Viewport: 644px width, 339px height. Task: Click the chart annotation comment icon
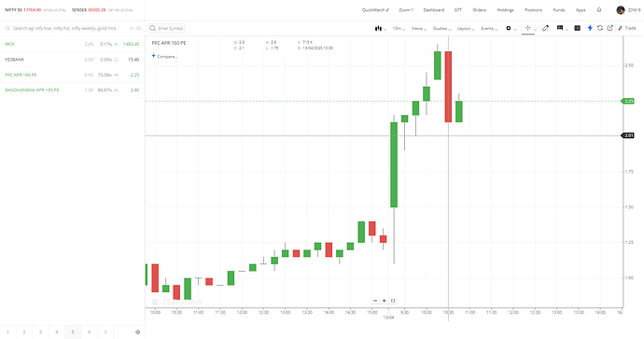pyautogui.click(x=560, y=28)
